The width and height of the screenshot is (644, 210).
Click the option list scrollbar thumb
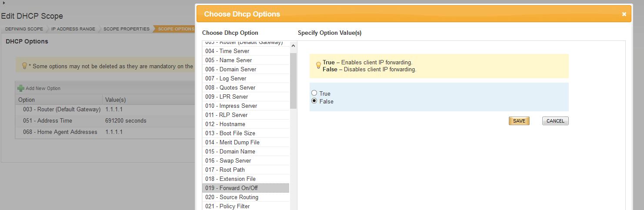click(293, 80)
